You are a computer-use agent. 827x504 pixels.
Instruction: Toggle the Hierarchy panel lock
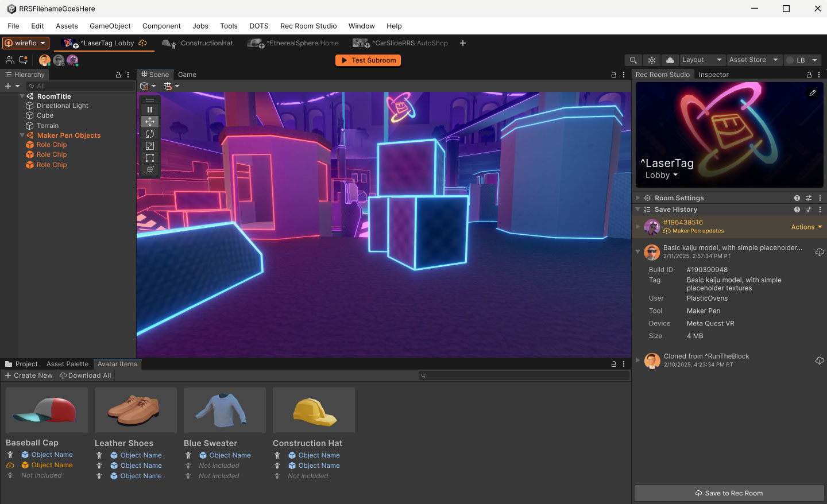(118, 75)
